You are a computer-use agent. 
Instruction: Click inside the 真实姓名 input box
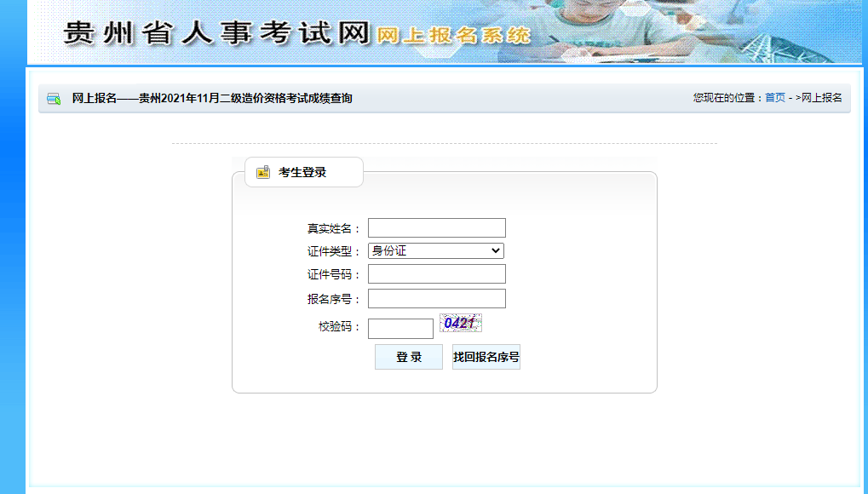(435, 227)
